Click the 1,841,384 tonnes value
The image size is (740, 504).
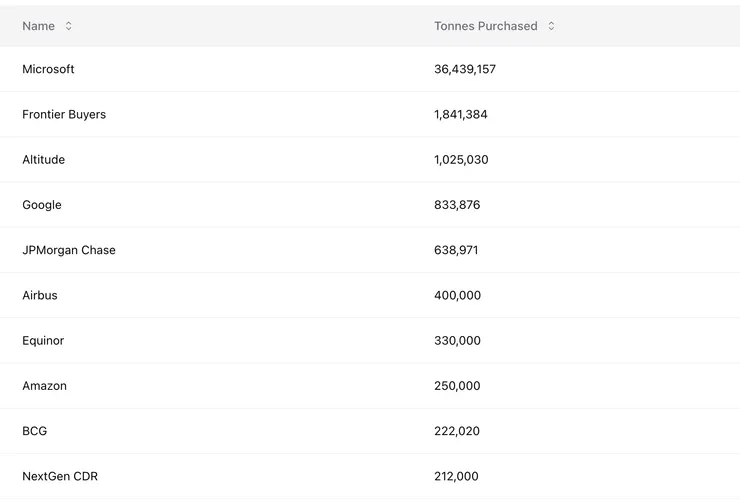pos(461,114)
